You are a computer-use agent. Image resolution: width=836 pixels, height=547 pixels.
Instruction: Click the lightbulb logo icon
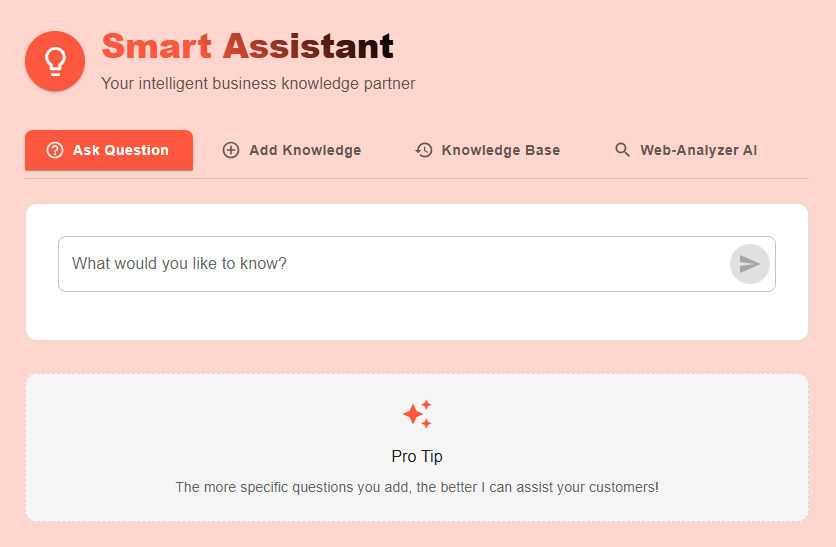[55, 61]
